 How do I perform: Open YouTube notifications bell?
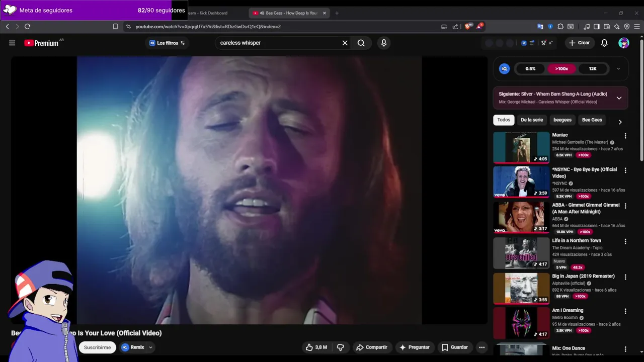pos(604,43)
